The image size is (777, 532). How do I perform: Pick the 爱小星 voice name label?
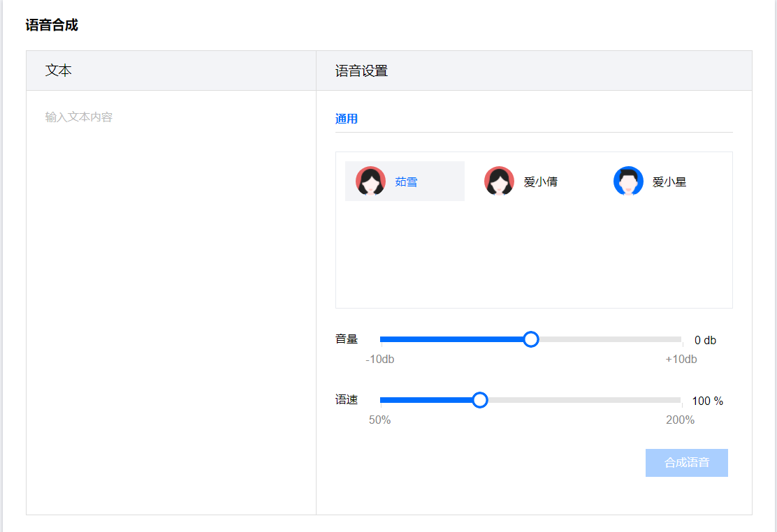669,182
